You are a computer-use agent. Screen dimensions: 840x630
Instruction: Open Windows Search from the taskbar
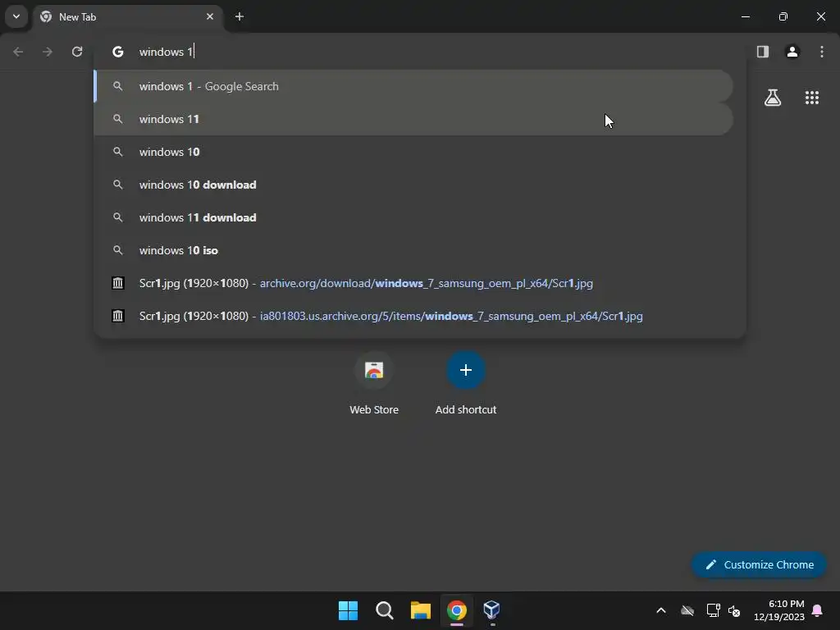pos(385,610)
